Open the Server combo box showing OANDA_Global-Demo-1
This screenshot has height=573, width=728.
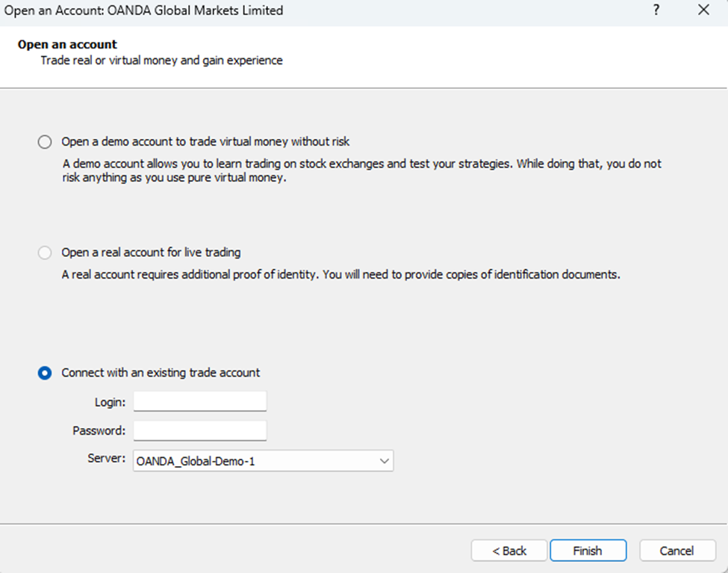[254, 461]
